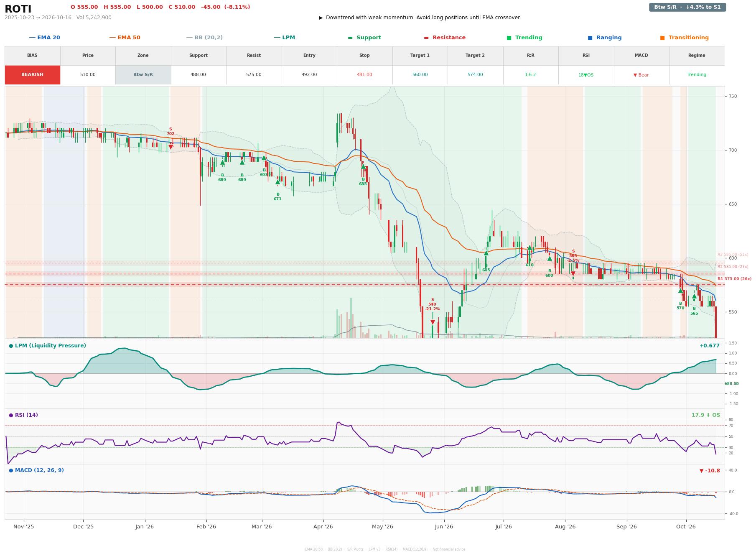Click the R1 575.00 (26x) resistance label

(x=734, y=279)
